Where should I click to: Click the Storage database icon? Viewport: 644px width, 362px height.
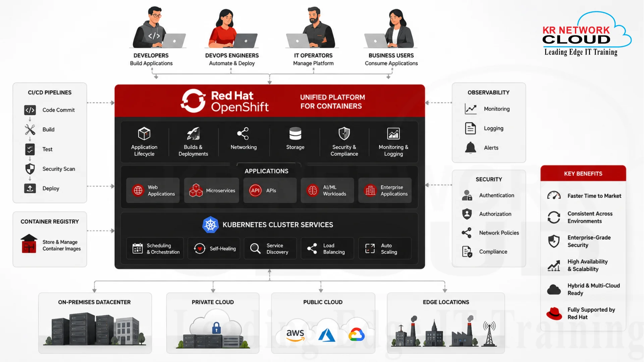tap(295, 133)
